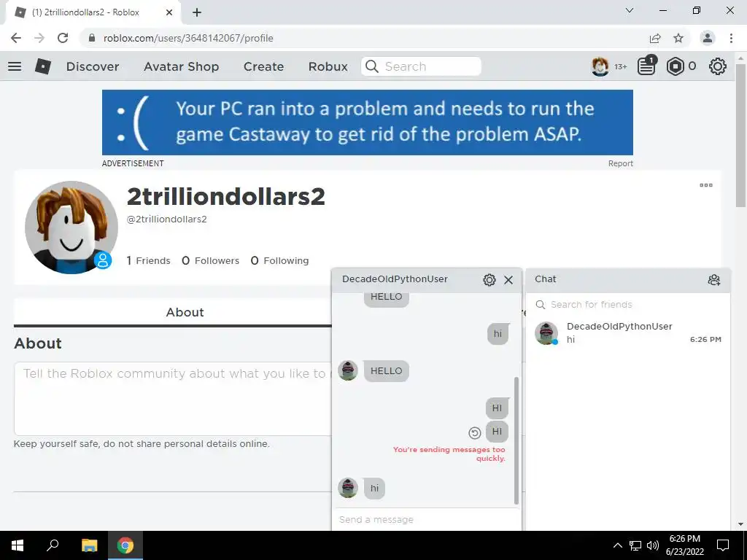Click the browser forward arrow
Image resolution: width=747 pixels, height=560 pixels.
[x=39, y=38]
